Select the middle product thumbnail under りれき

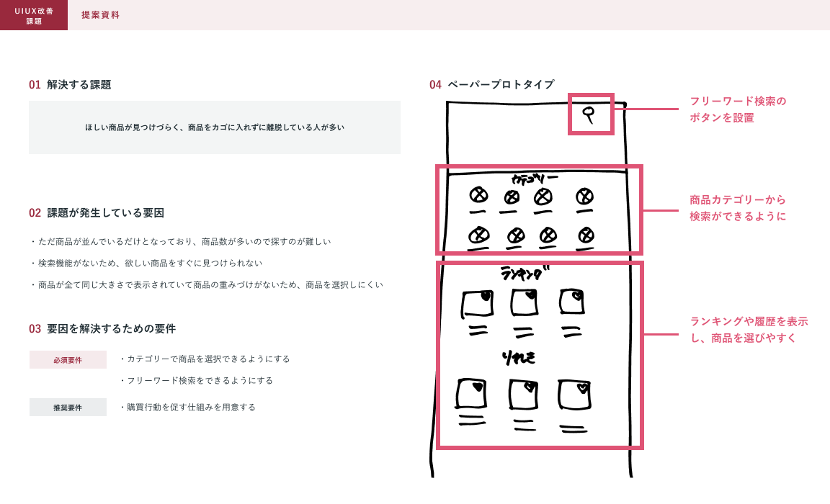click(523, 395)
